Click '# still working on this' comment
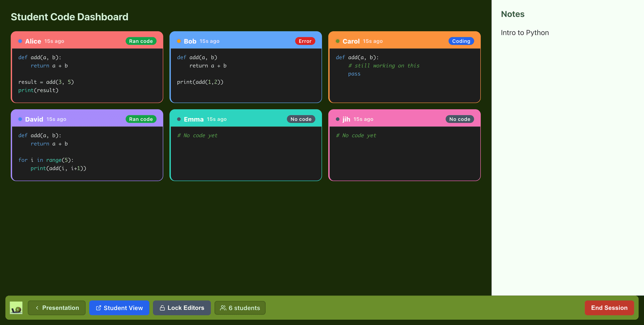Viewport: 644px width, 325px height. pos(384,66)
